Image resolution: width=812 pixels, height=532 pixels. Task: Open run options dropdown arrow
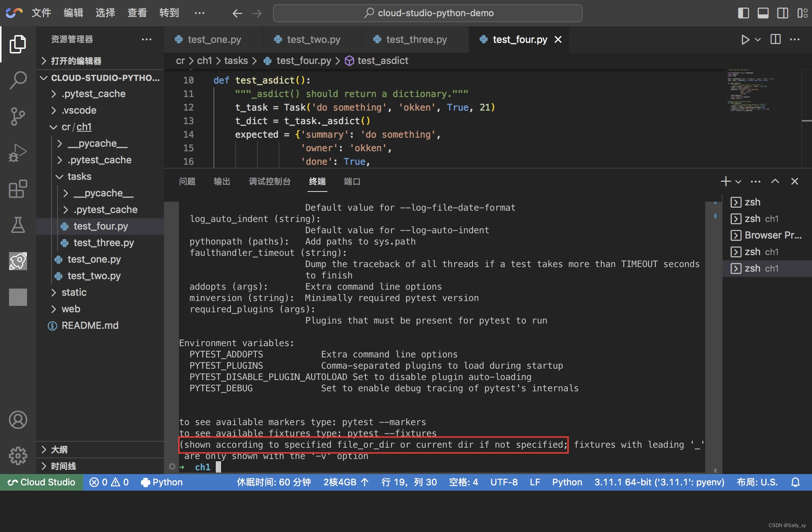click(x=758, y=39)
